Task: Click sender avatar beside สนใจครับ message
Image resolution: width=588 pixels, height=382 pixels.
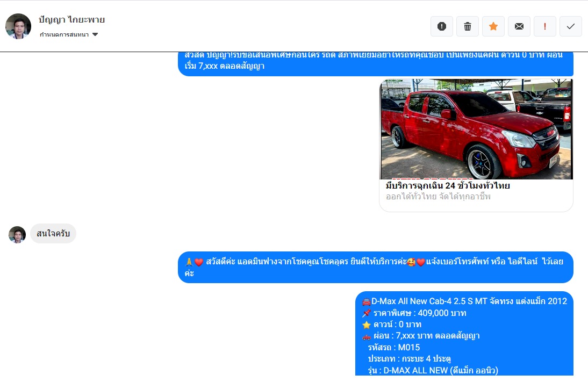Action: (x=17, y=235)
